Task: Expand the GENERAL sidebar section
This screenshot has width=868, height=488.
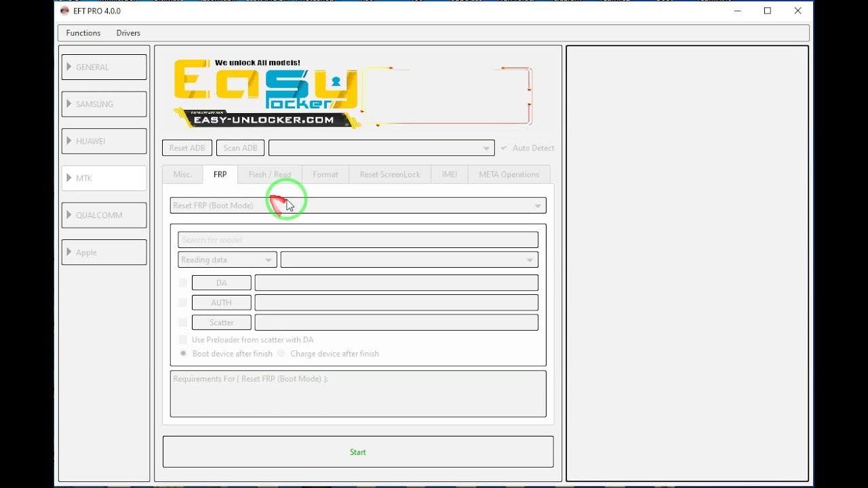Action: pyautogui.click(x=104, y=67)
